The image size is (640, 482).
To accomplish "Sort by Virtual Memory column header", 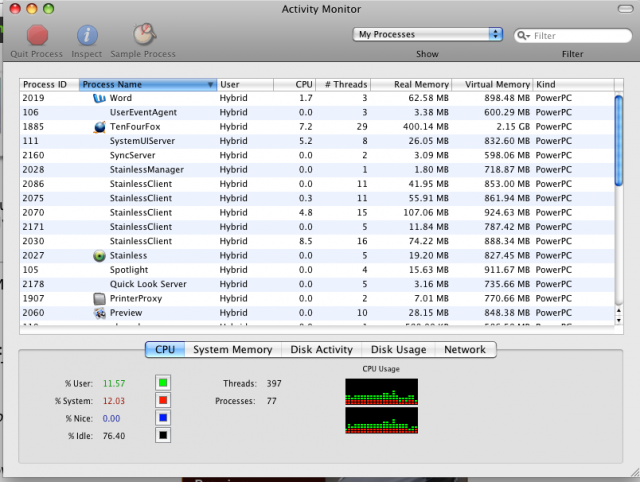I will (x=492, y=84).
